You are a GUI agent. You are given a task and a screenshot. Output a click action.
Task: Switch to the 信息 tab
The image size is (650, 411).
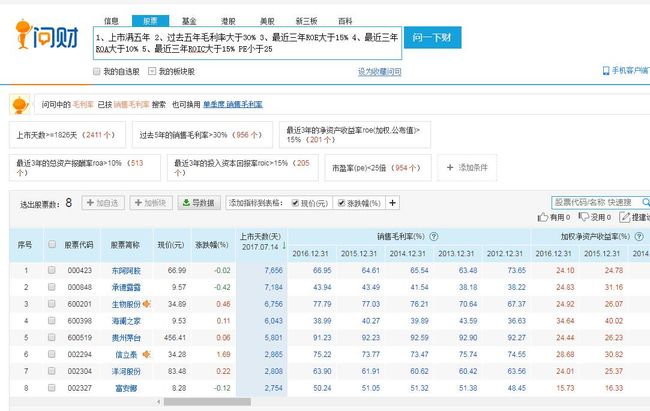click(111, 21)
